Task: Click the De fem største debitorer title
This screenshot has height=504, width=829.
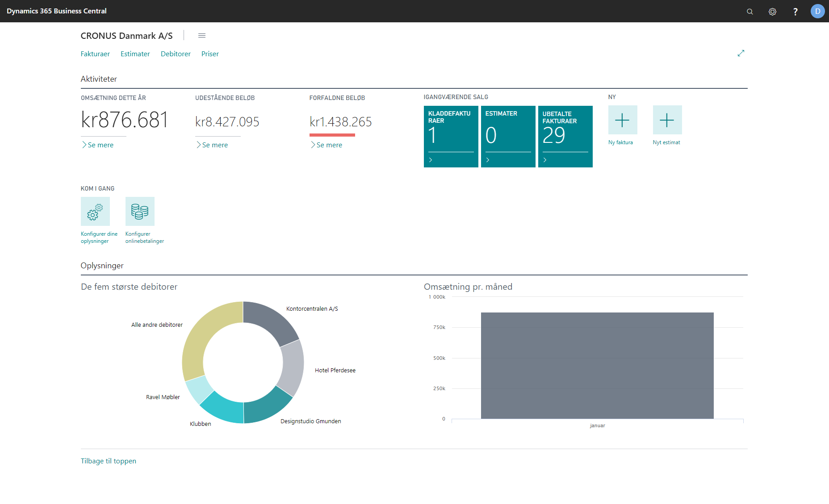Action: click(129, 287)
